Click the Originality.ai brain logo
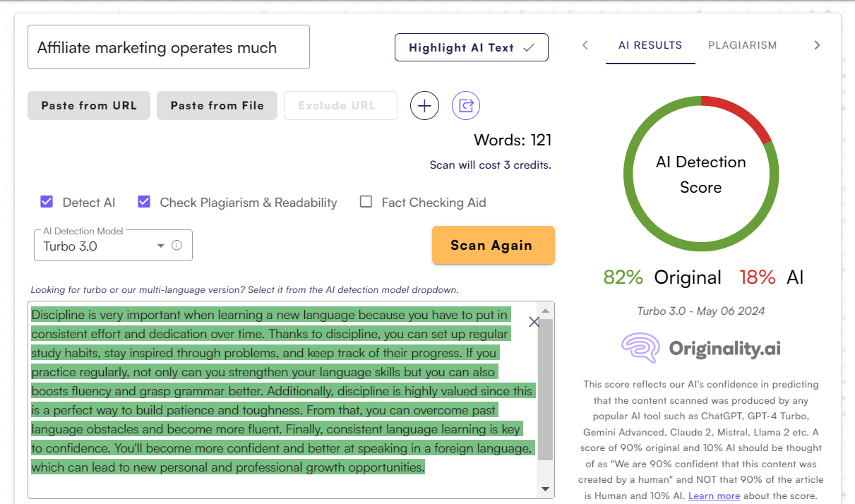 pyautogui.click(x=640, y=348)
